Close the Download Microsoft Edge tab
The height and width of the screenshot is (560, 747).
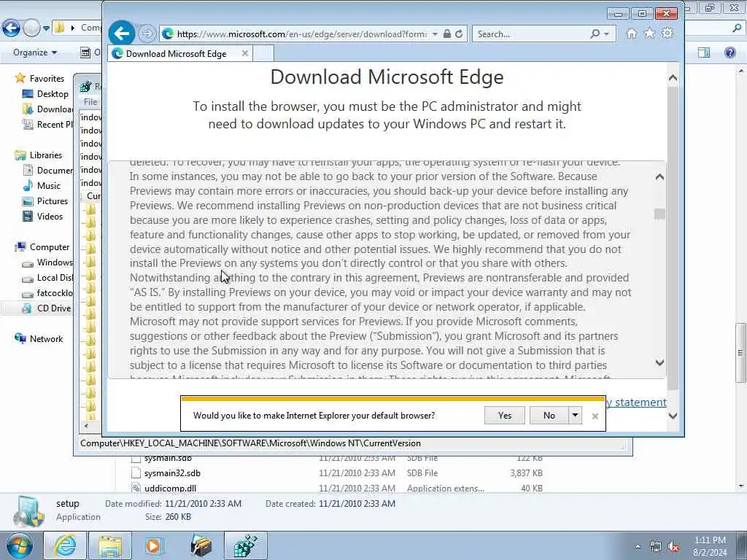coord(245,53)
